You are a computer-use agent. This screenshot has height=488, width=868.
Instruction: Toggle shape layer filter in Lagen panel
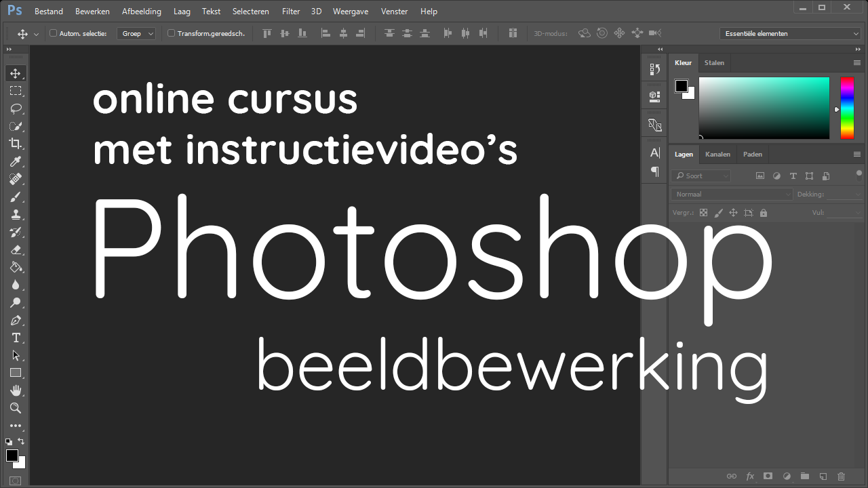[809, 176]
